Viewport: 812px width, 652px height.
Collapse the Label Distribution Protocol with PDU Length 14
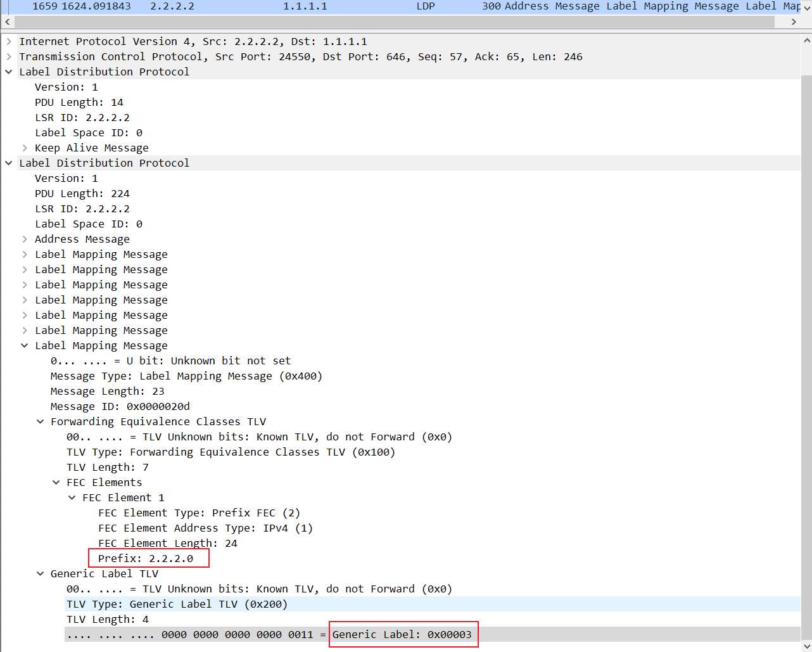click(9, 72)
